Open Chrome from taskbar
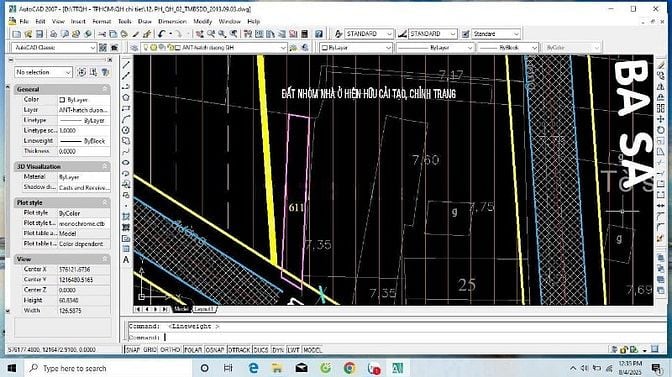This screenshot has height=377, width=672. [349, 368]
